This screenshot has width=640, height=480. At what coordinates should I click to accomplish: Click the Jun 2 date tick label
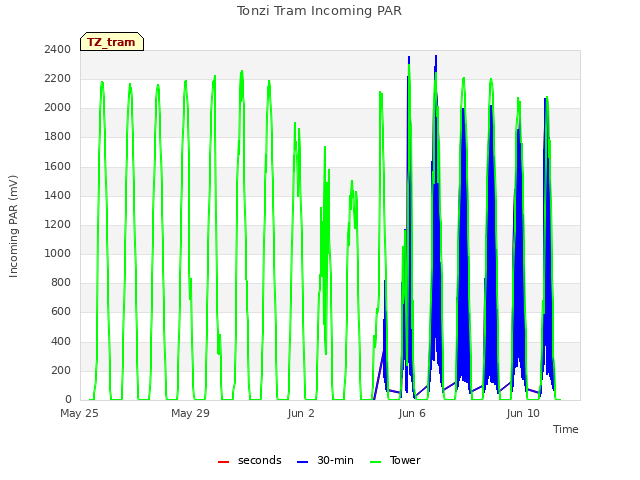point(301,413)
